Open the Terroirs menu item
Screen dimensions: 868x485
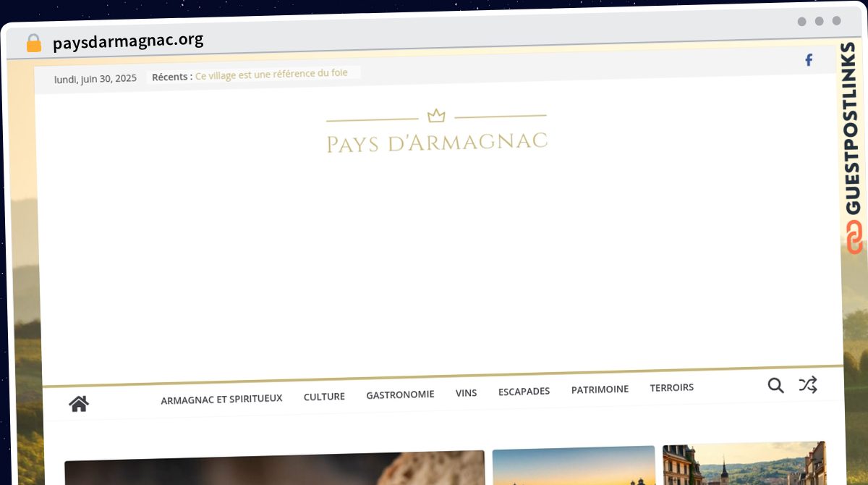[x=671, y=388]
